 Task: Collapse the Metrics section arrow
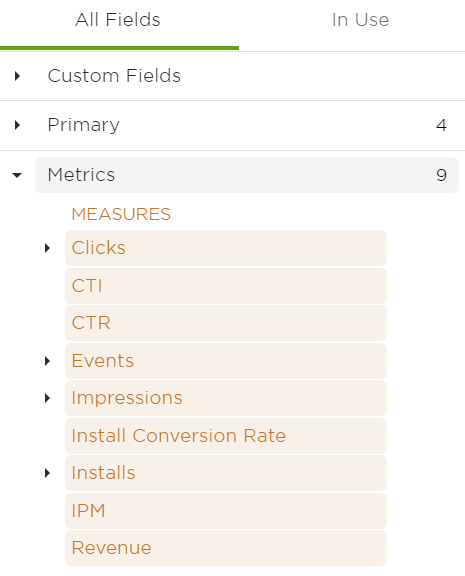coord(17,175)
